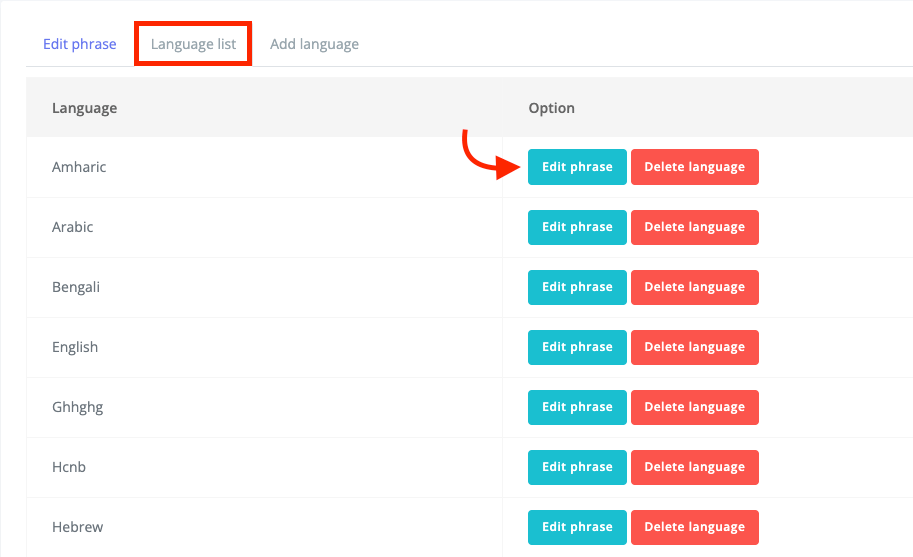The width and height of the screenshot is (913, 557).
Task: Delete the Ghhghg language
Action: 695,407
